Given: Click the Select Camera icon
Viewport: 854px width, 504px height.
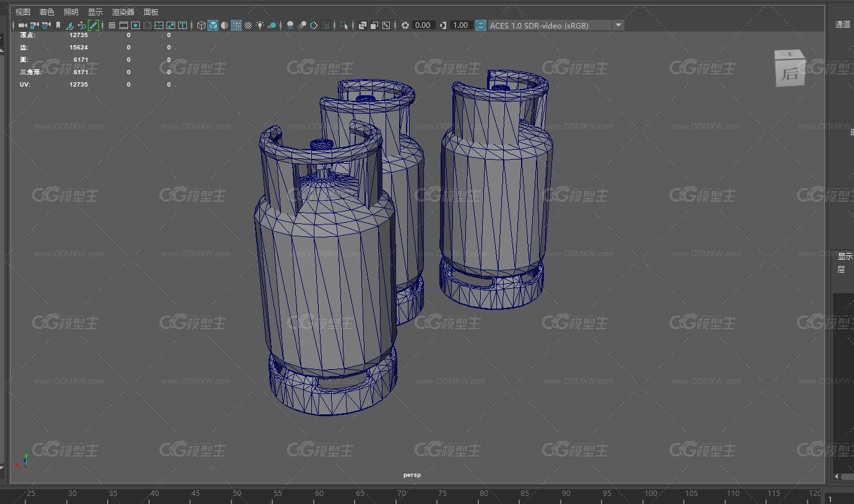Looking at the screenshot, I should [22, 25].
